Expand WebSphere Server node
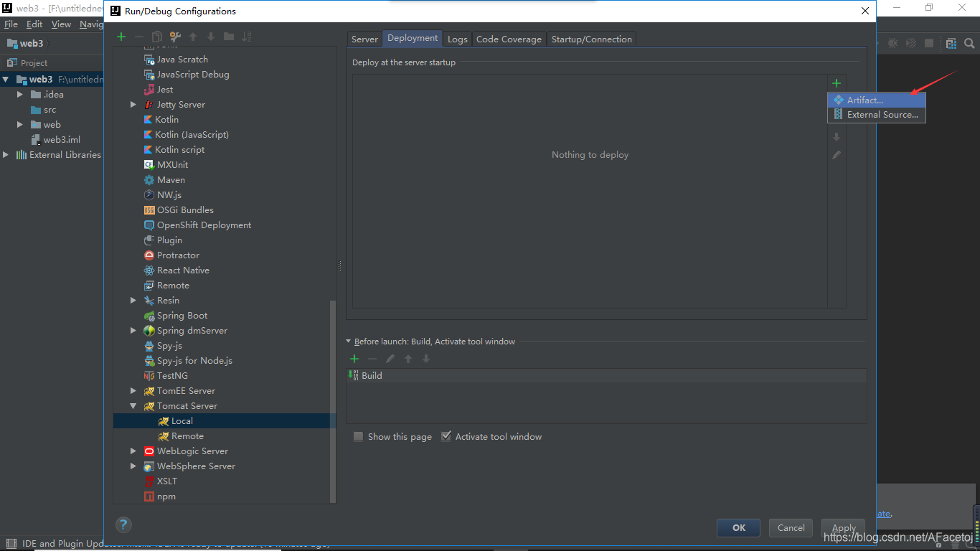This screenshot has height=551, width=980. click(x=133, y=466)
